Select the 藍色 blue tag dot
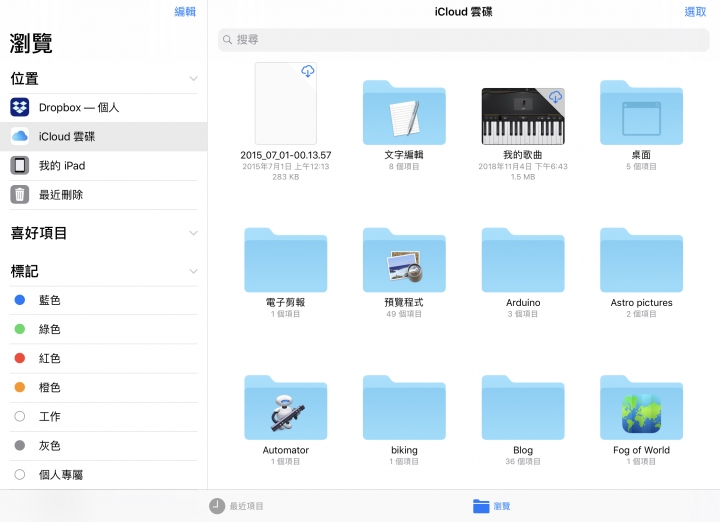 (20, 300)
